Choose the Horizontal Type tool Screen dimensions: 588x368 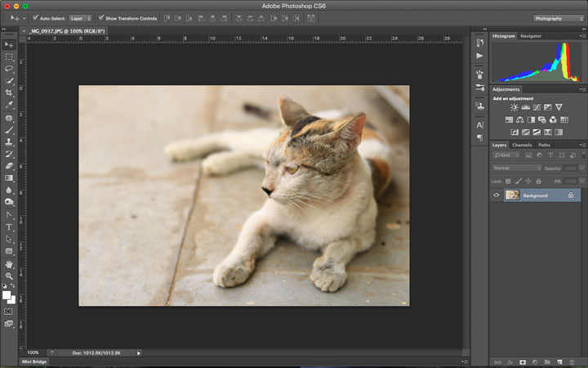[9, 227]
